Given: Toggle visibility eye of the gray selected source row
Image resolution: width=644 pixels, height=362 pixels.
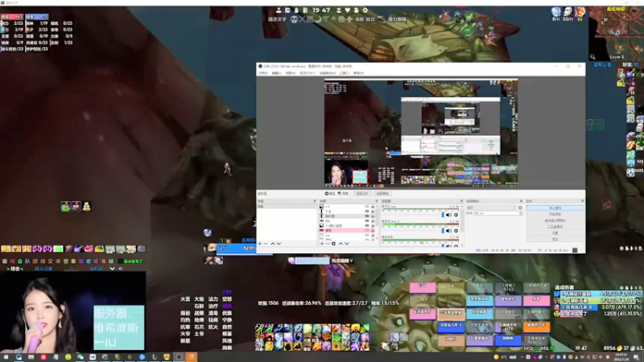Looking at the screenshot, I should 367,216.
